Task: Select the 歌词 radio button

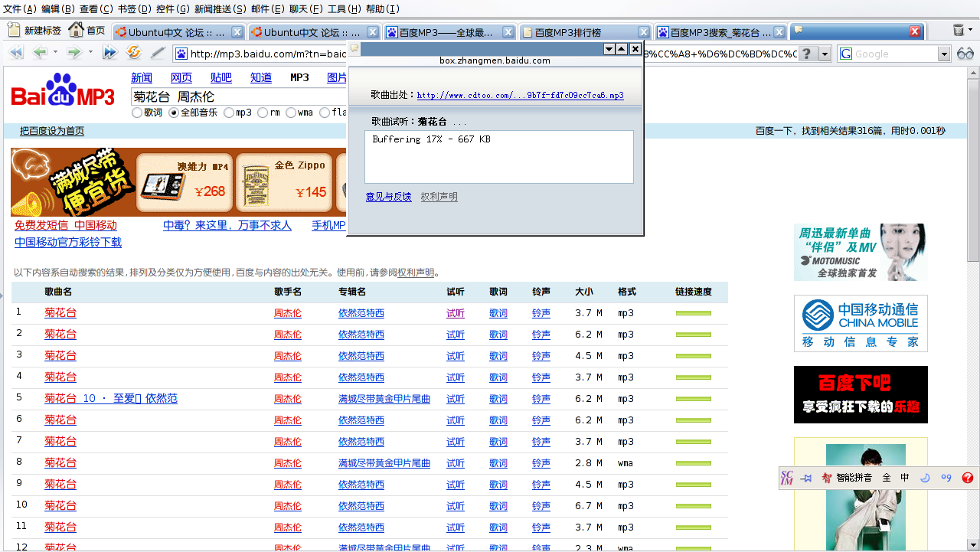Action: coord(137,113)
